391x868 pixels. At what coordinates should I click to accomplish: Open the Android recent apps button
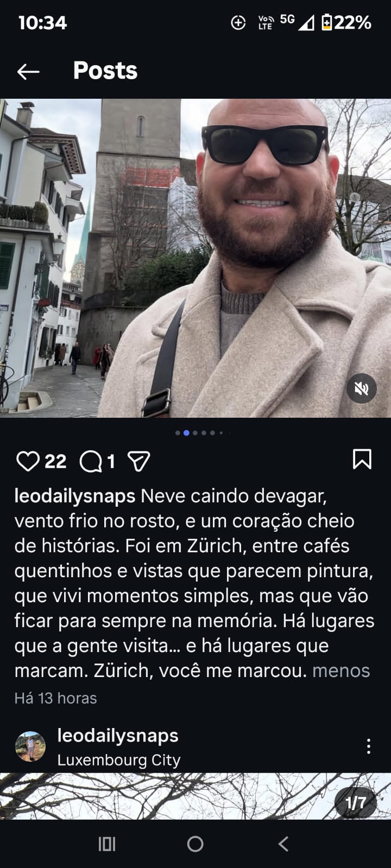[x=107, y=844]
